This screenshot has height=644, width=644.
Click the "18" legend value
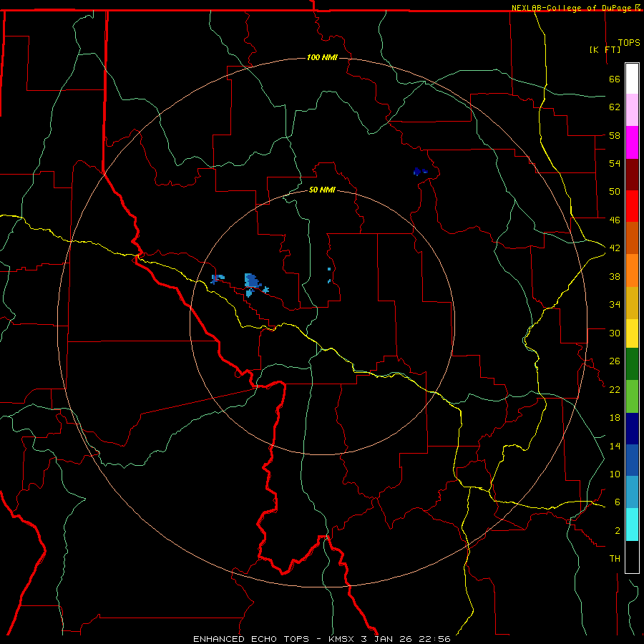615,418
